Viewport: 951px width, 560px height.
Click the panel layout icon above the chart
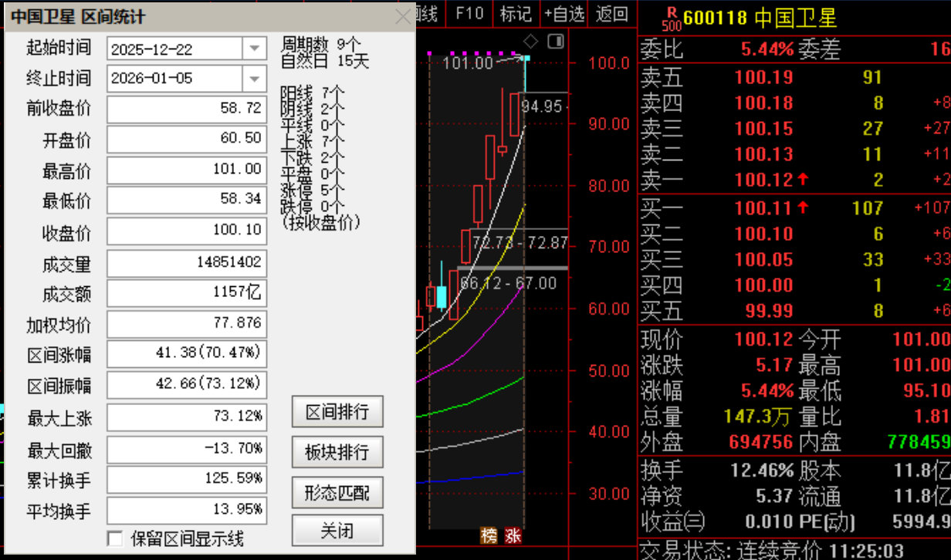click(x=556, y=41)
